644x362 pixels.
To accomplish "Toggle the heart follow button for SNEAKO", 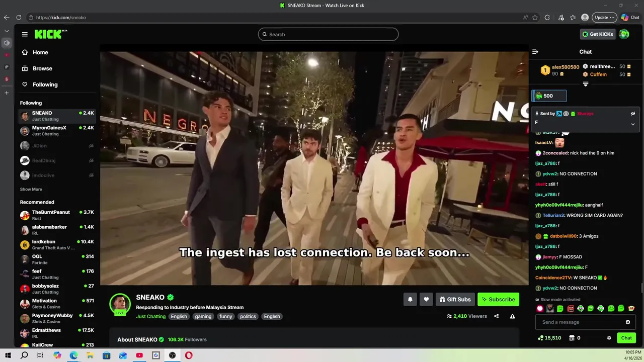I will click(x=426, y=299).
